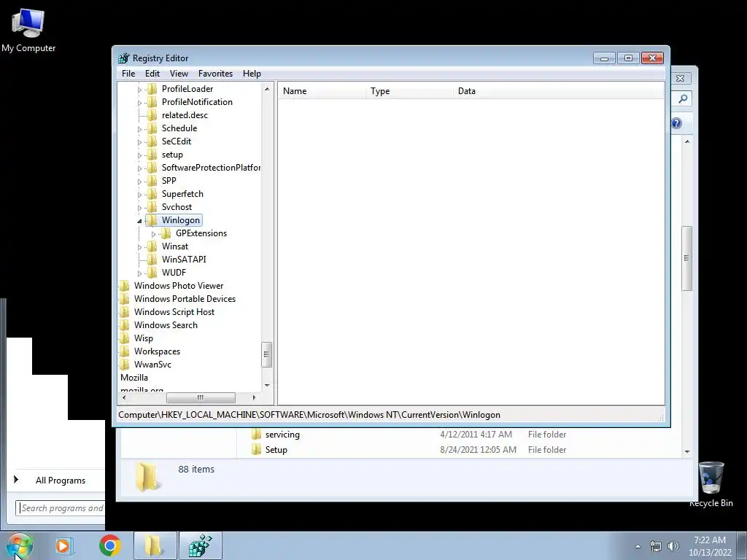This screenshot has height=560, width=747.
Task: Click the Start menu search box
Action: coord(61,508)
